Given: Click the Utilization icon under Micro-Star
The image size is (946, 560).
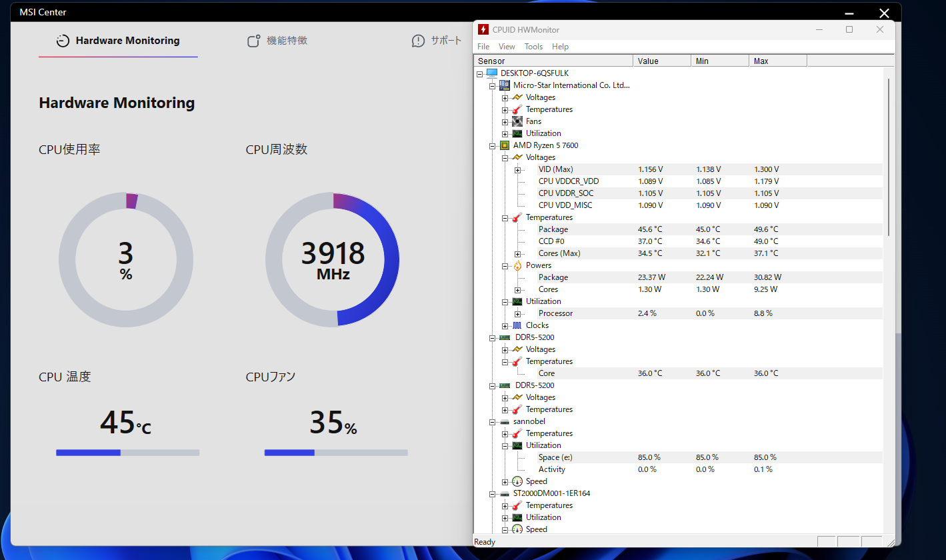Looking at the screenshot, I should click(x=517, y=133).
